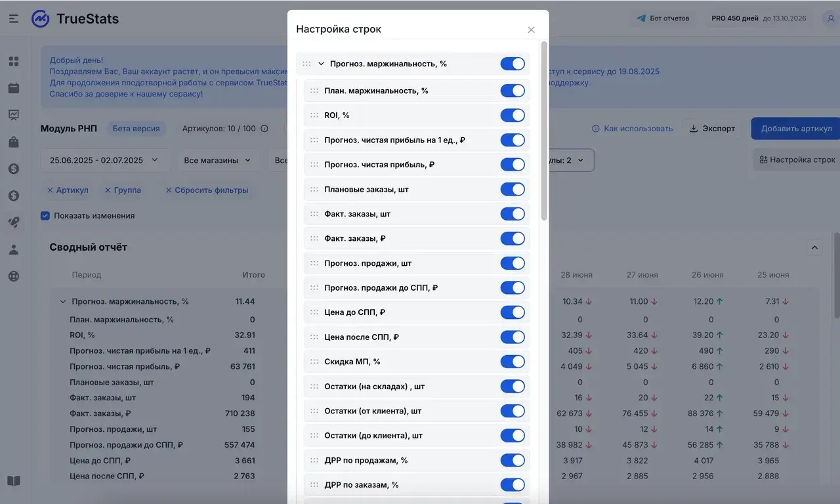The height and width of the screenshot is (504, 840).
Task: Disable the План. маржинальность, % switch
Action: point(513,91)
